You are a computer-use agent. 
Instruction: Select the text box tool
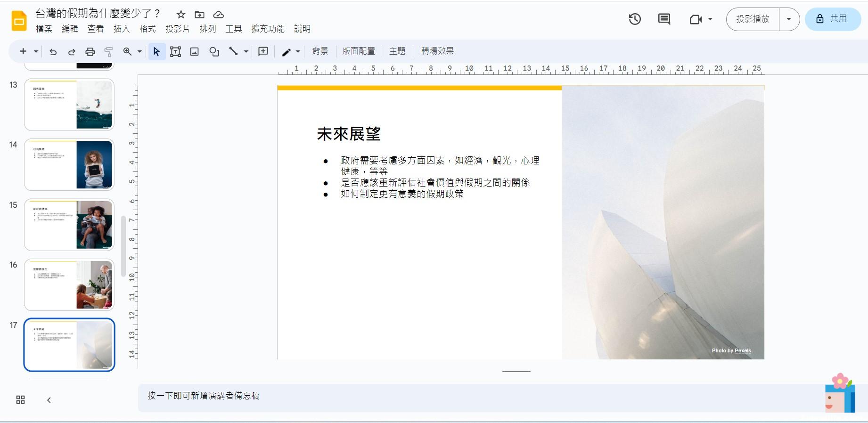point(175,51)
